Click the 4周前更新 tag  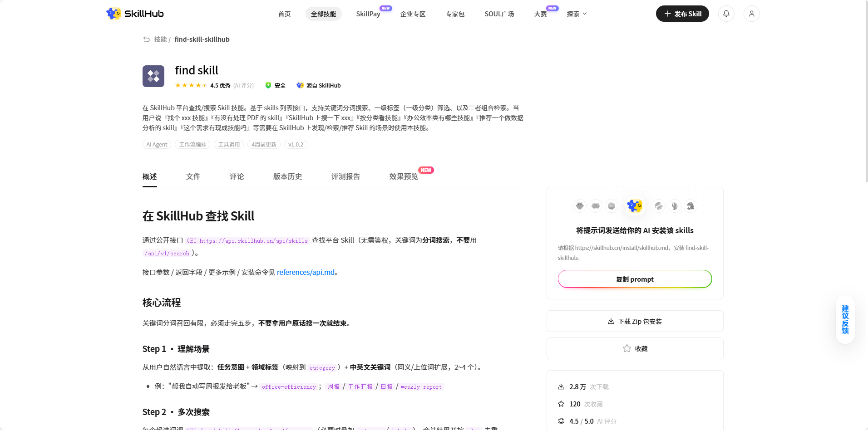tap(264, 144)
